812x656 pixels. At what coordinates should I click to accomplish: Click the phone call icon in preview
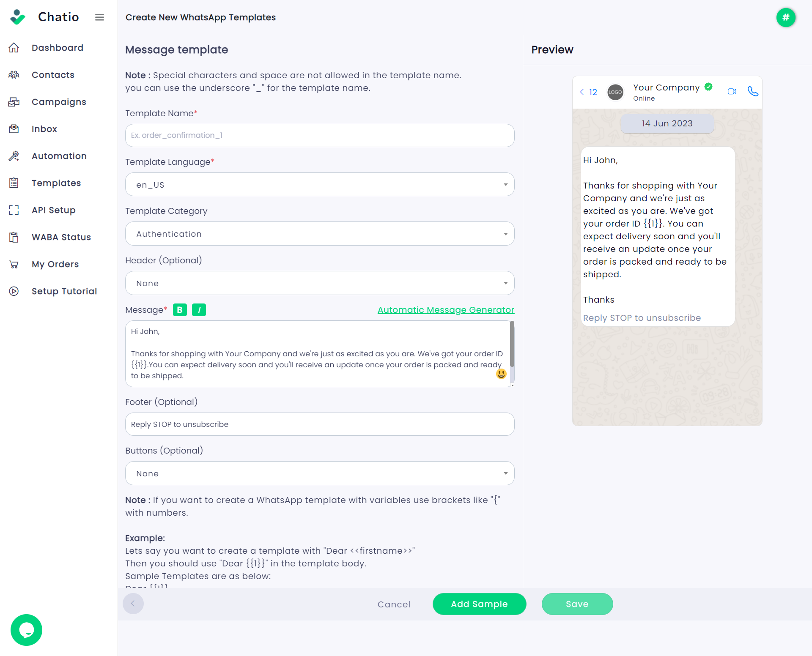point(753,91)
